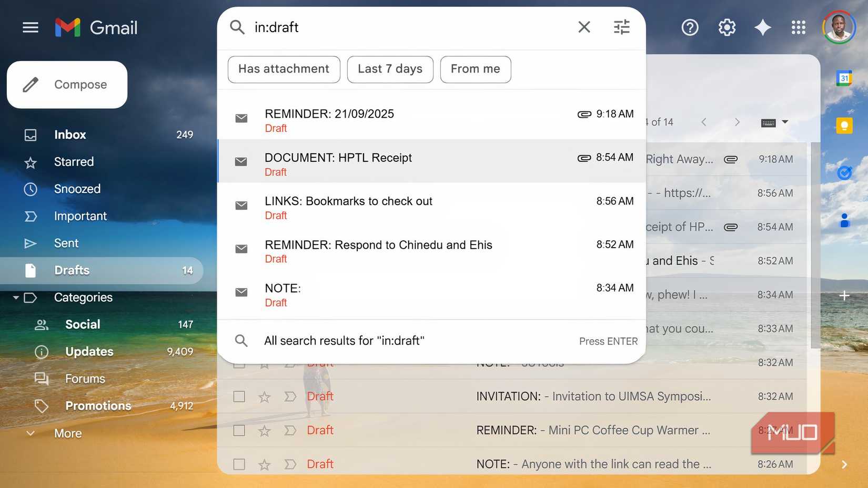Open the Inbox folder
The image size is (868, 488).
[x=102, y=135]
